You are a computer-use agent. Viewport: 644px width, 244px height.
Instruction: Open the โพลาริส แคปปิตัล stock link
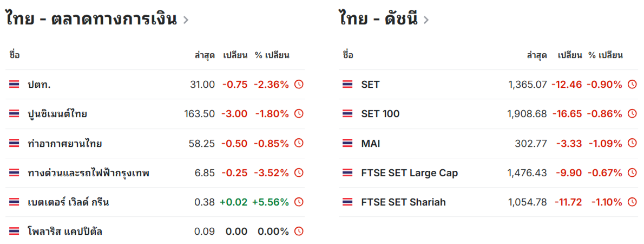pyautogui.click(x=65, y=232)
